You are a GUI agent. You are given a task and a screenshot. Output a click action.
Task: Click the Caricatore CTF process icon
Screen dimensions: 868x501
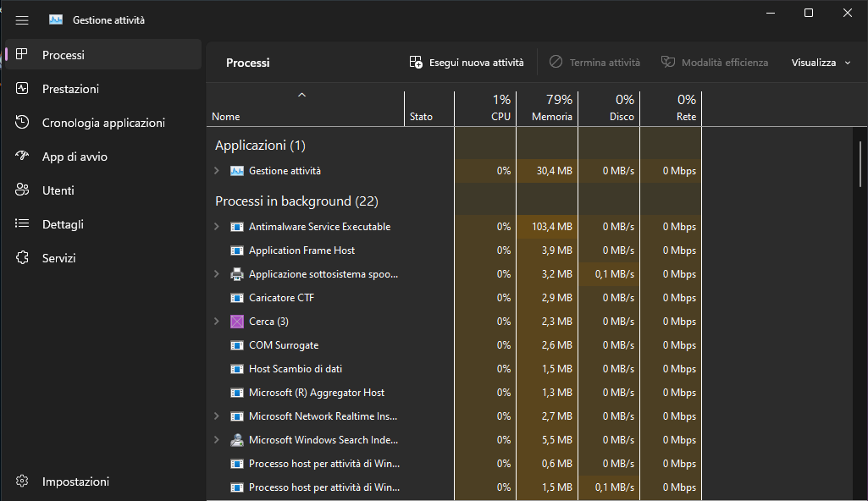pyautogui.click(x=237, y=298)
